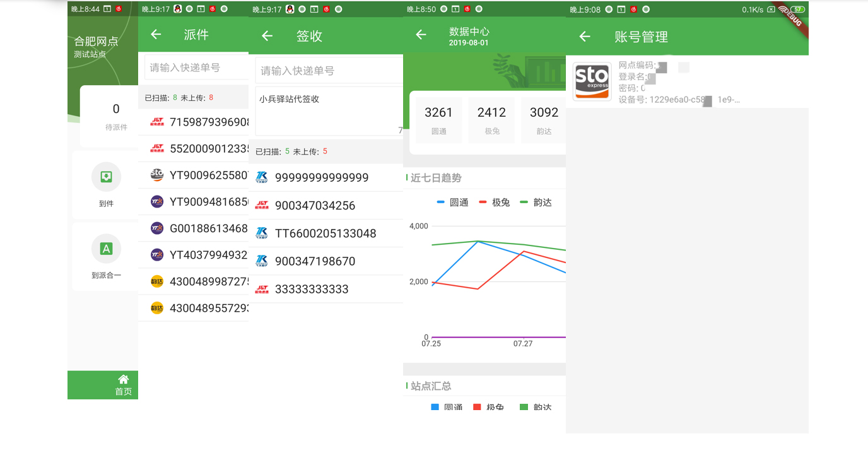Toggle 圆通 blue legend in 近七日趋势
The image size is (868, 465).
[x=452, y=203]
